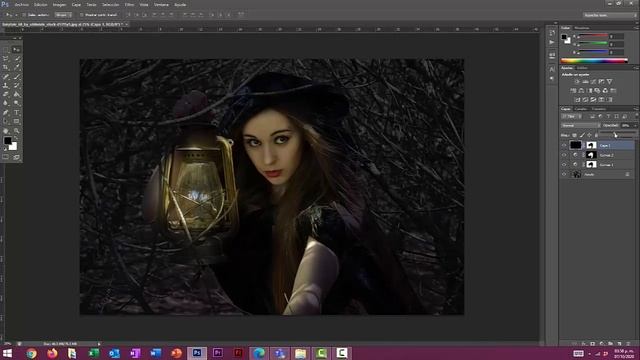Select the Move tool in the toolbox
Viewport: 640px width, 360px height.
tap(16, 50)
